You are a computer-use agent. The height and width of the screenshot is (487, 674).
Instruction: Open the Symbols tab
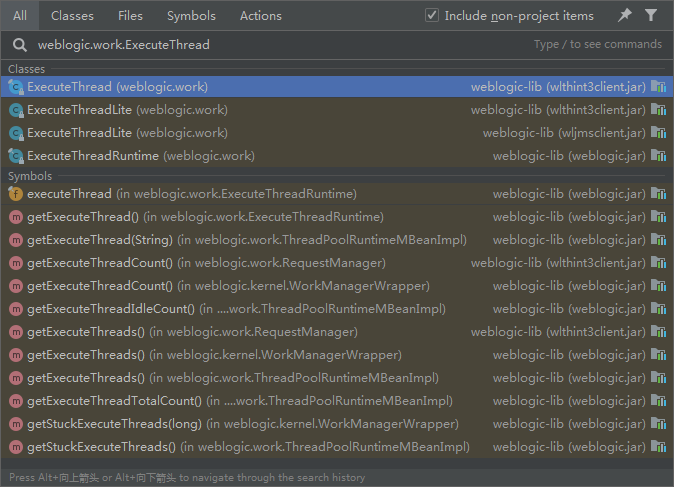191,16
